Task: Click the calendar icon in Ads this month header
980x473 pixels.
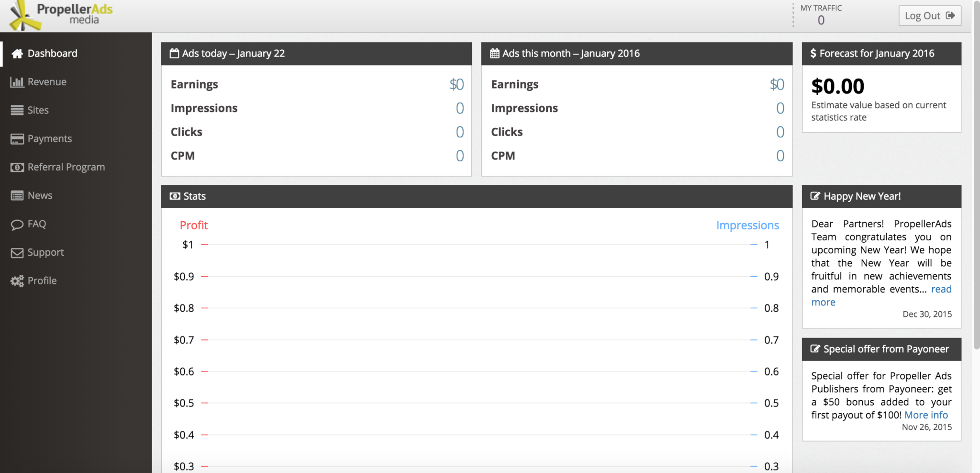Action: tap(495, 53)
